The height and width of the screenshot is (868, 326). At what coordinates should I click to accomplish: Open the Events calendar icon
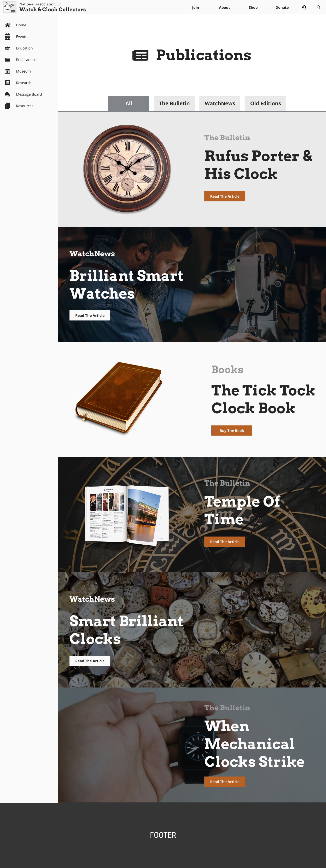(7, 37)
